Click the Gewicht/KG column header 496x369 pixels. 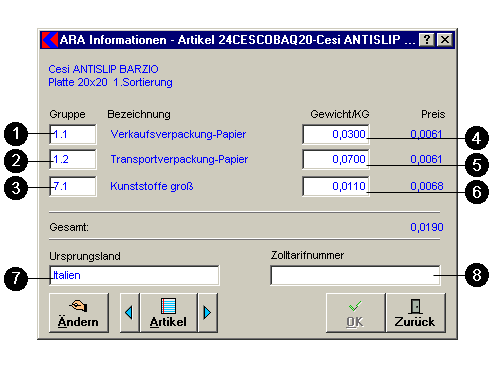click(340, 114)
